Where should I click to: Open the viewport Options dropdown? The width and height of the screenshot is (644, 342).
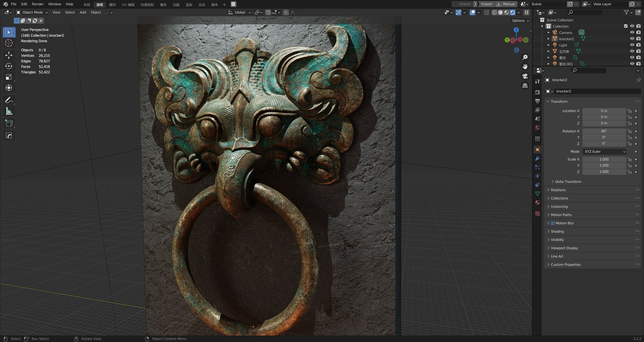coord(520,21)
